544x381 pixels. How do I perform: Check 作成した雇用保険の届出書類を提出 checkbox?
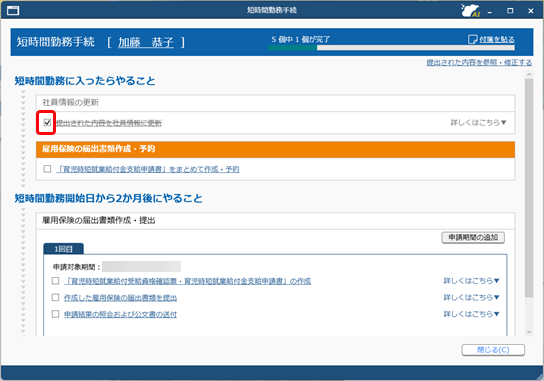coord(56,297)
